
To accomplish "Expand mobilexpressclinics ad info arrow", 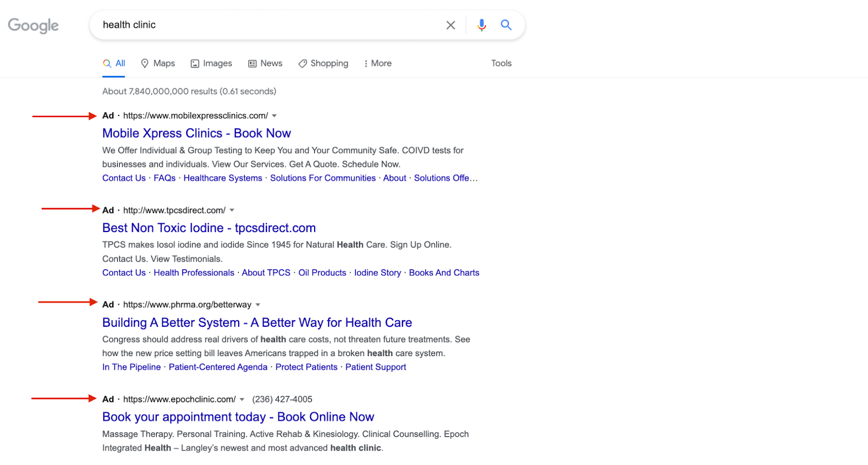I will [x=275, y=116].
